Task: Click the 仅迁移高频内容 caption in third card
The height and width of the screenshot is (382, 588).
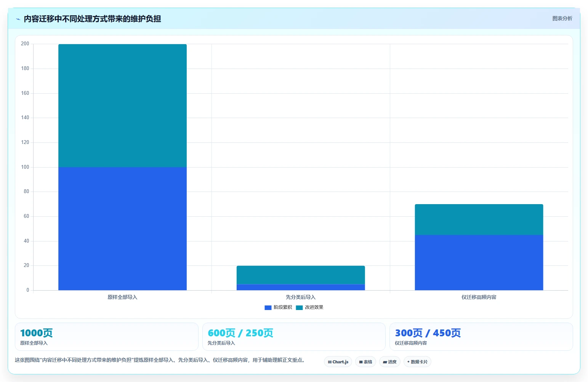Action: click(x=411, y=343)
